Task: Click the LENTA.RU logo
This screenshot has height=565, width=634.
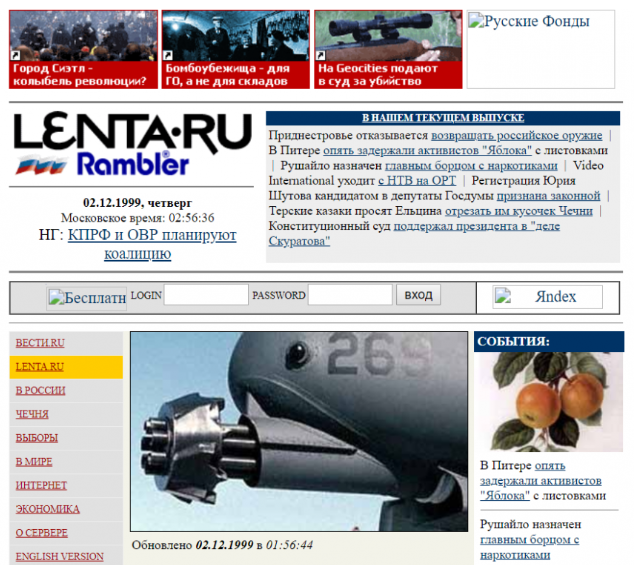Action: [x=133, y=133]
